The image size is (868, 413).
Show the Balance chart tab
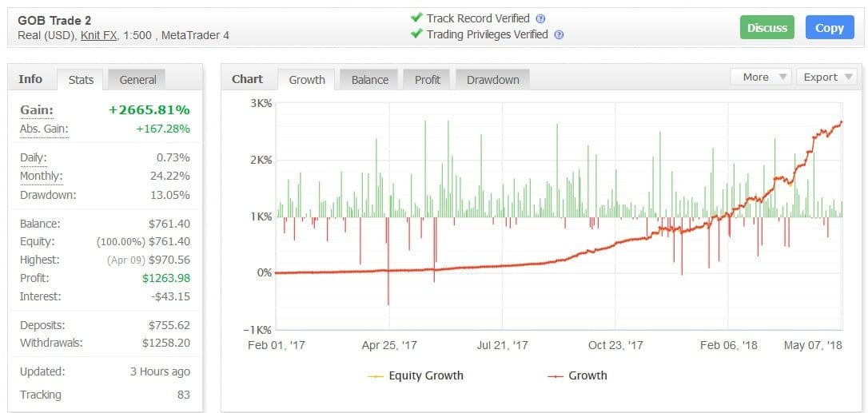tap(370, 80)
